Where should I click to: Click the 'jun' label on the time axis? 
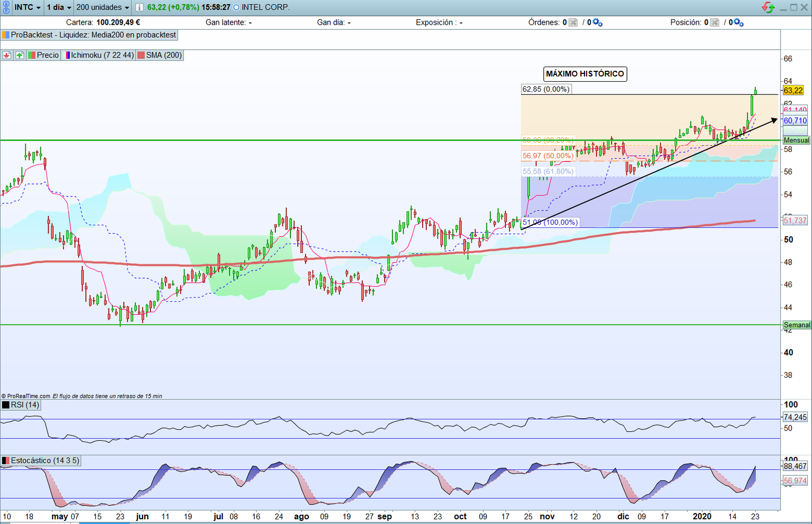point(142,517)
